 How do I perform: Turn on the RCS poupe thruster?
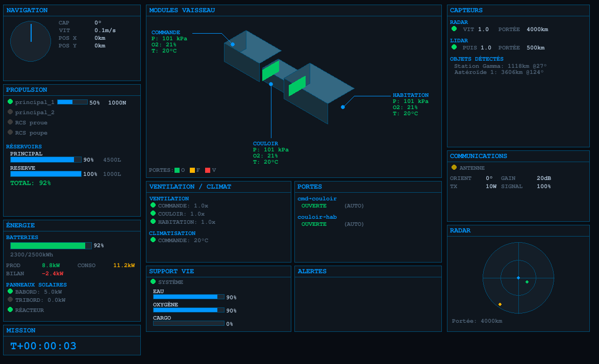point(10,133)
